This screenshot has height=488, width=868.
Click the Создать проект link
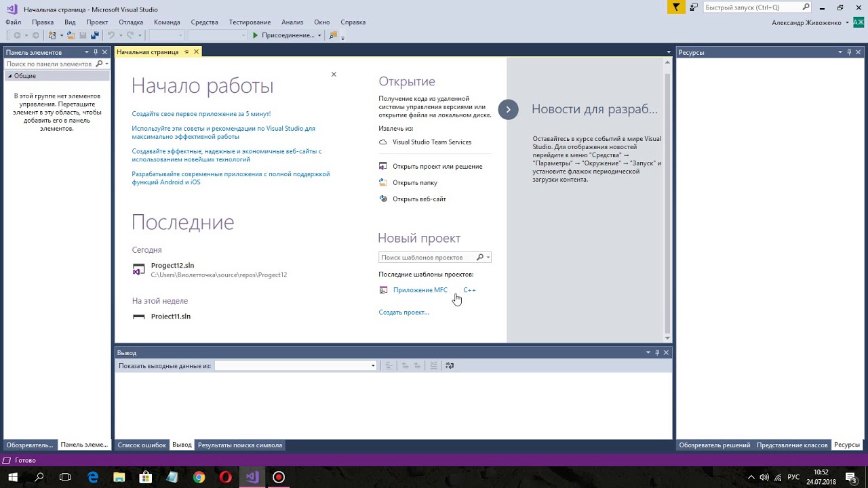(403, 312)
